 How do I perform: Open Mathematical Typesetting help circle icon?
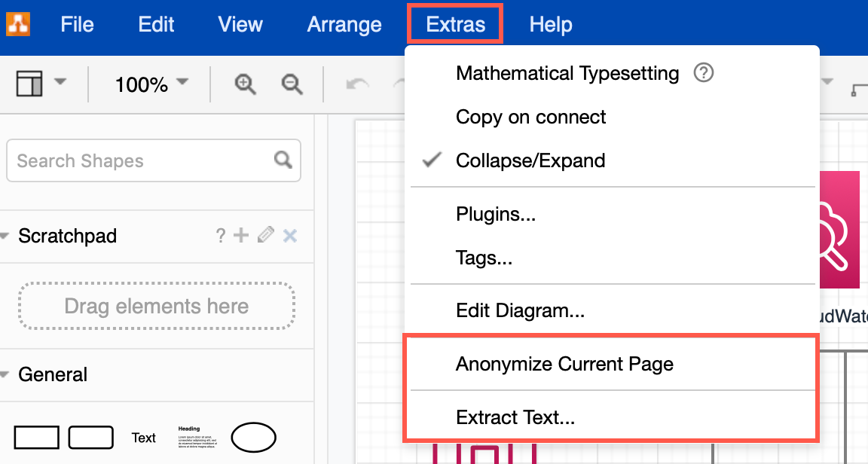pyautogui.click(x=703, y=73)
